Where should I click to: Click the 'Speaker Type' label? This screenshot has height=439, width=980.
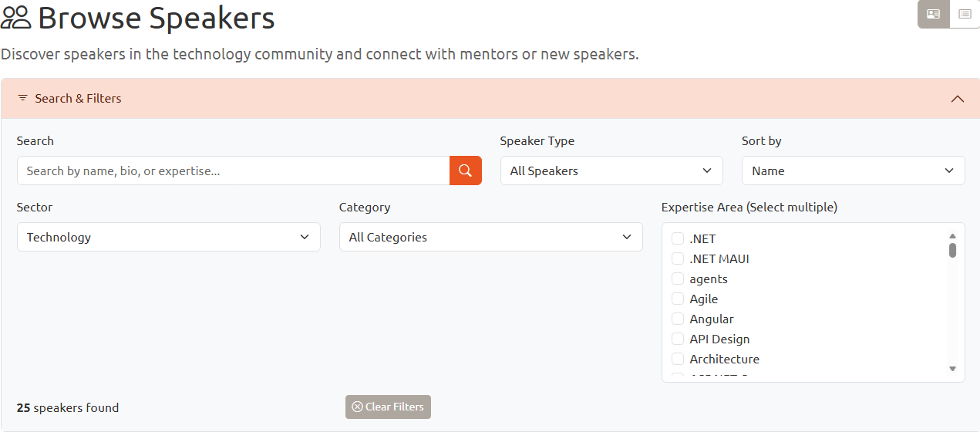tap(537, 140)
